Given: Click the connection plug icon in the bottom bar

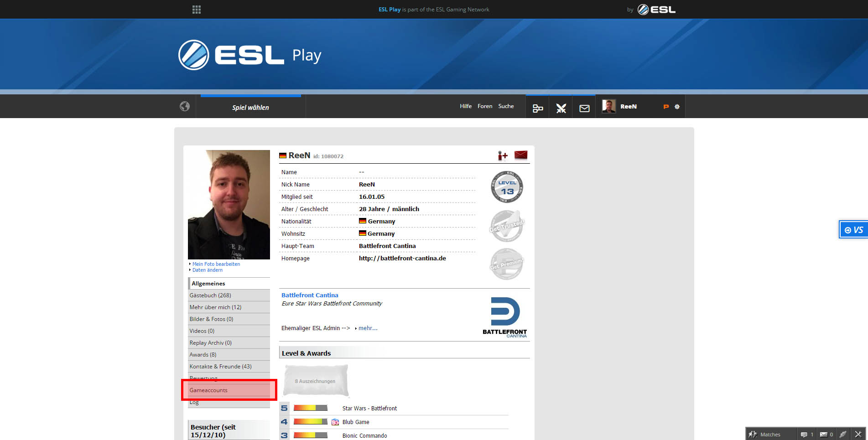Looking at the screenshot, I should point(843,434).
